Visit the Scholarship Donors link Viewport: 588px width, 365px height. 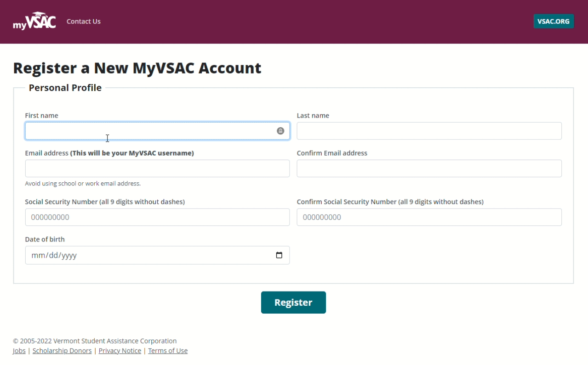point(62,351)
